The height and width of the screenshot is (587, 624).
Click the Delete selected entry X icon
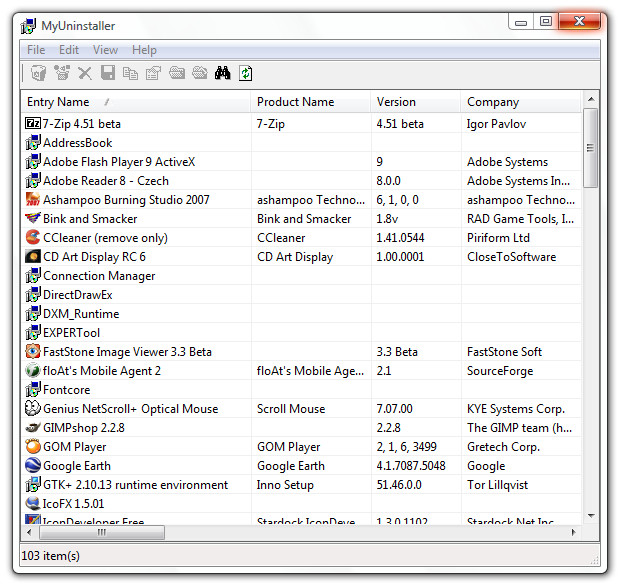(85, 73)
